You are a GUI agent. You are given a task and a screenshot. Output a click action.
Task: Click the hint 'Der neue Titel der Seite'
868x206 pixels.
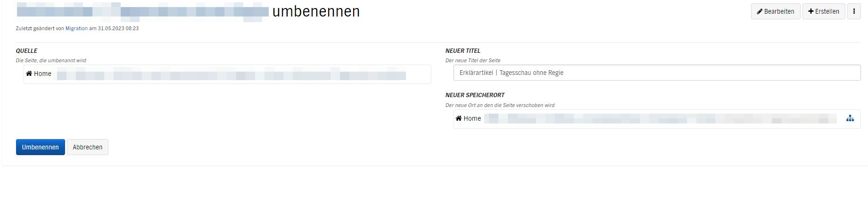(x=473, y=60)
